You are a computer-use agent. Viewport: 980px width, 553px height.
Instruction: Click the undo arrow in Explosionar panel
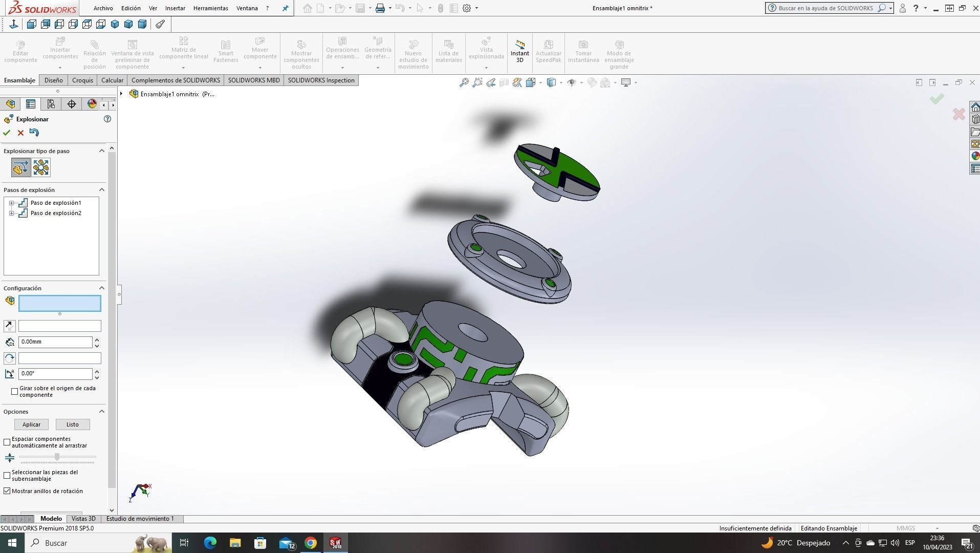click(34, 133)
